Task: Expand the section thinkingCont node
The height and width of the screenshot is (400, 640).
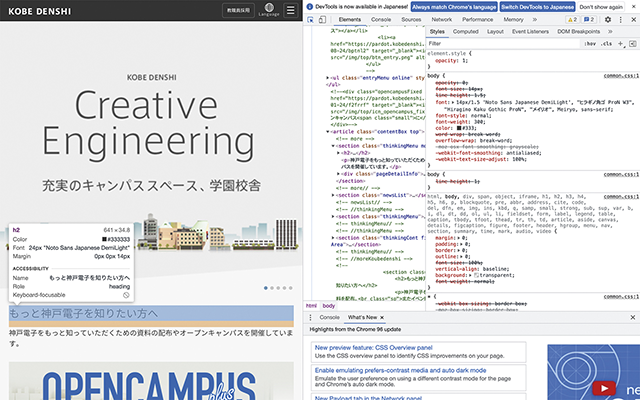Action: [333, 238]
